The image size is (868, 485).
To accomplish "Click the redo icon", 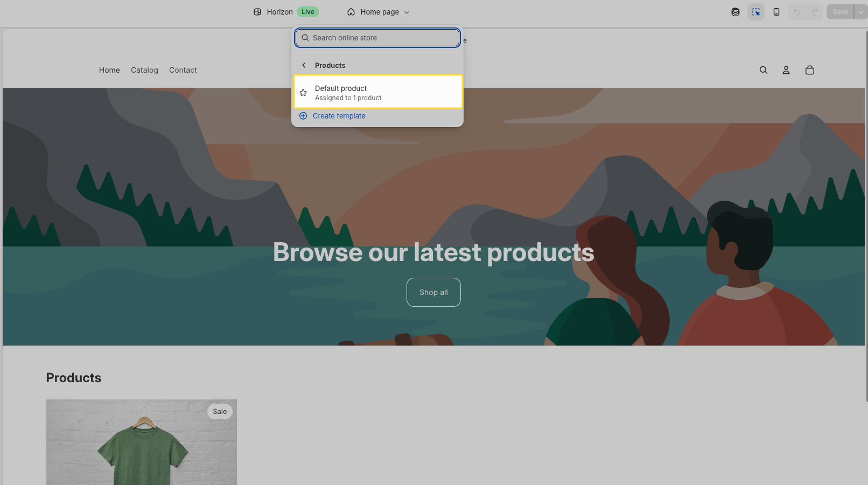I will [815, 11].
